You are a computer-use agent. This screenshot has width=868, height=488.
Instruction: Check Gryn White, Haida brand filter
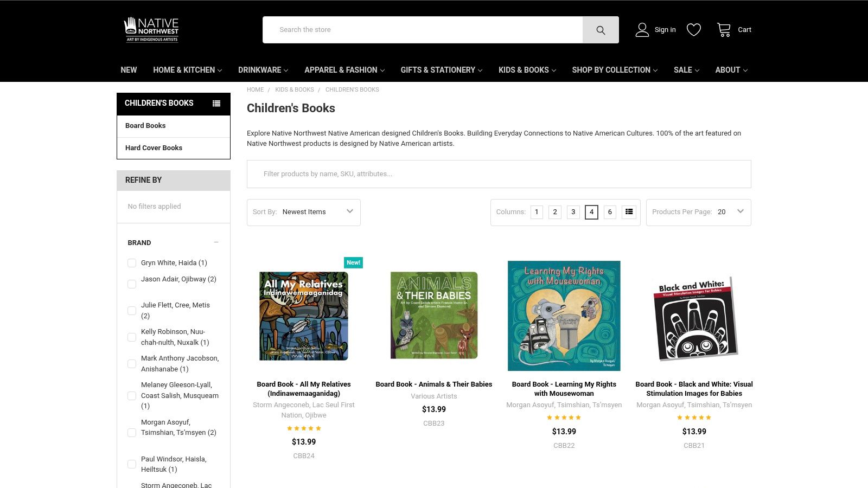pyautogui.click(x=132, y=263)
